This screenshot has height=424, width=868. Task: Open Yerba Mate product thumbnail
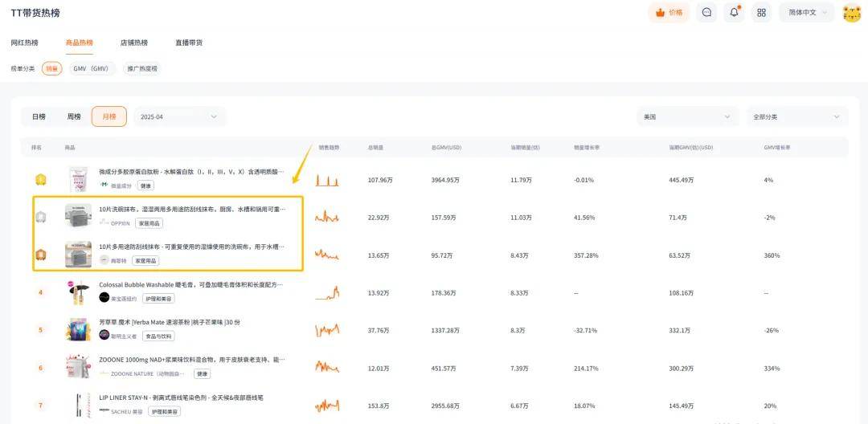78,329
